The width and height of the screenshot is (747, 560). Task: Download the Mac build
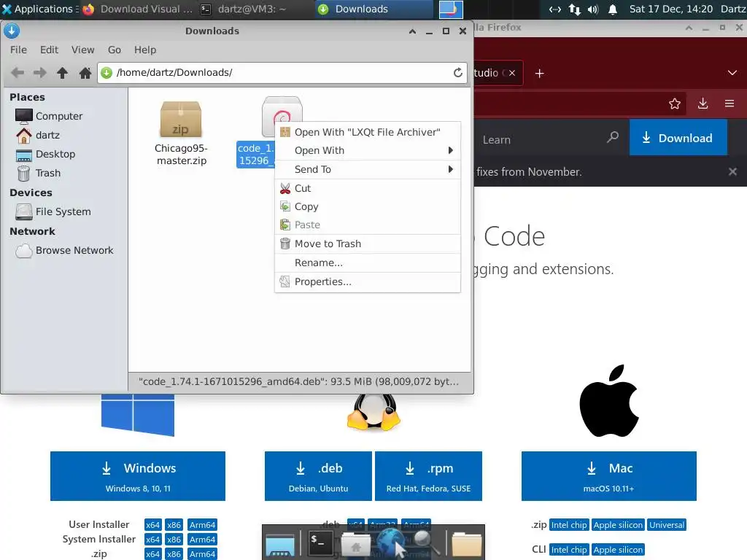pyautogui.click(x=609, y=476)
